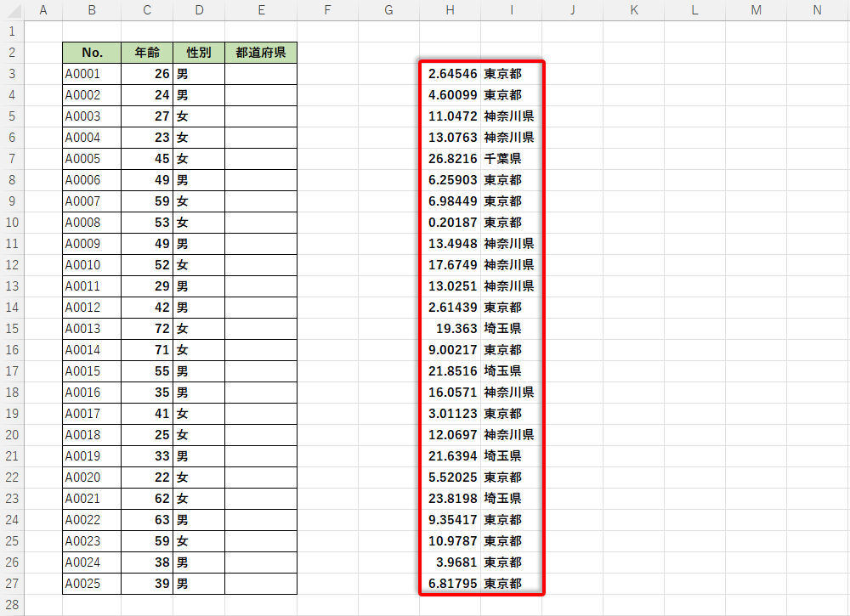Select cell containing A0010

coord(92,265)
